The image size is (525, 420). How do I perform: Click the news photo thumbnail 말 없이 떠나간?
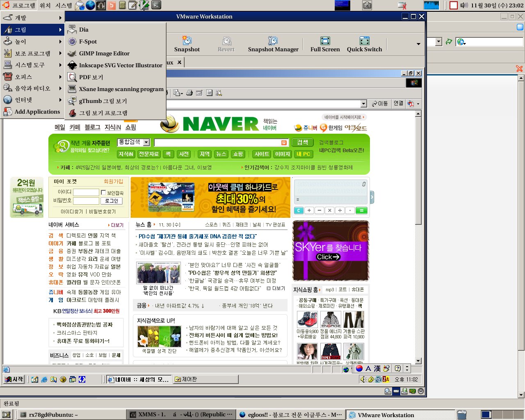click(158, 272)
